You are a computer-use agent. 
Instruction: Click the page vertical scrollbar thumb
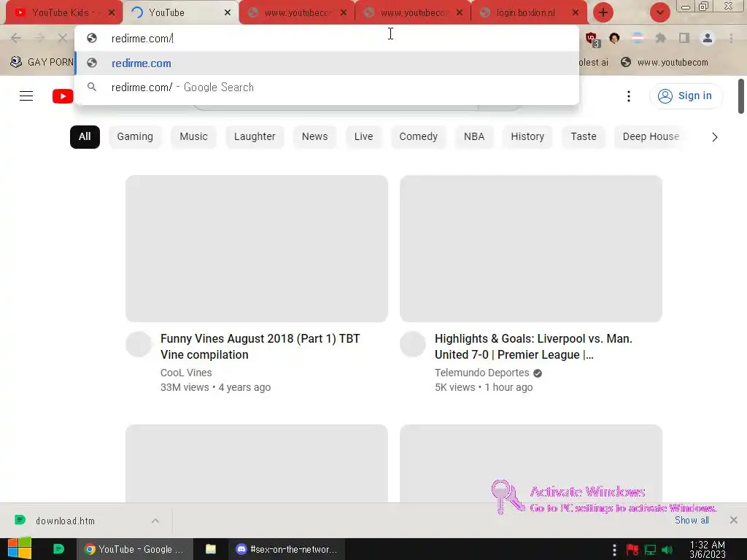pos(741,96)
